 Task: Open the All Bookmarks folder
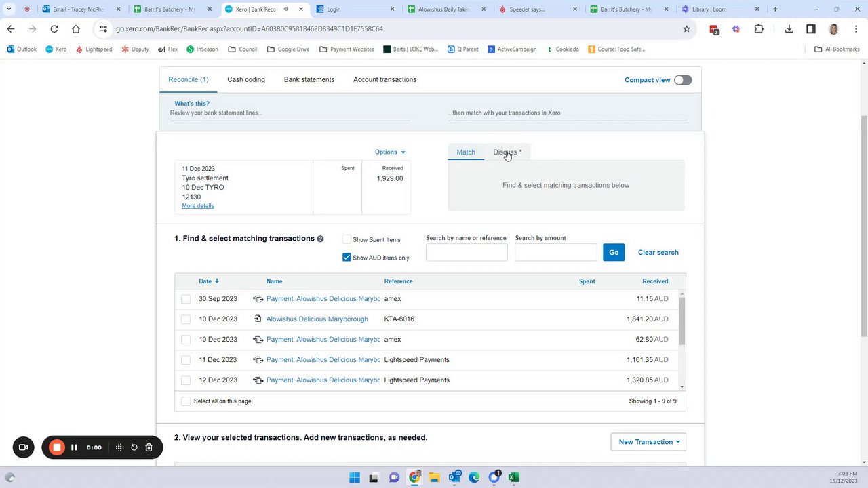click(x=837, y=49)
